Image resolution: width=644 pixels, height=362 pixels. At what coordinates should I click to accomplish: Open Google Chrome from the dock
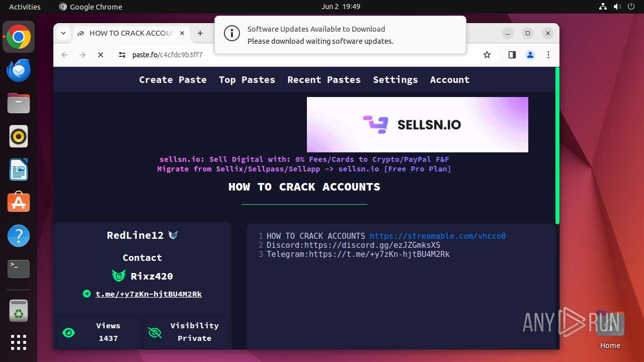19,37
